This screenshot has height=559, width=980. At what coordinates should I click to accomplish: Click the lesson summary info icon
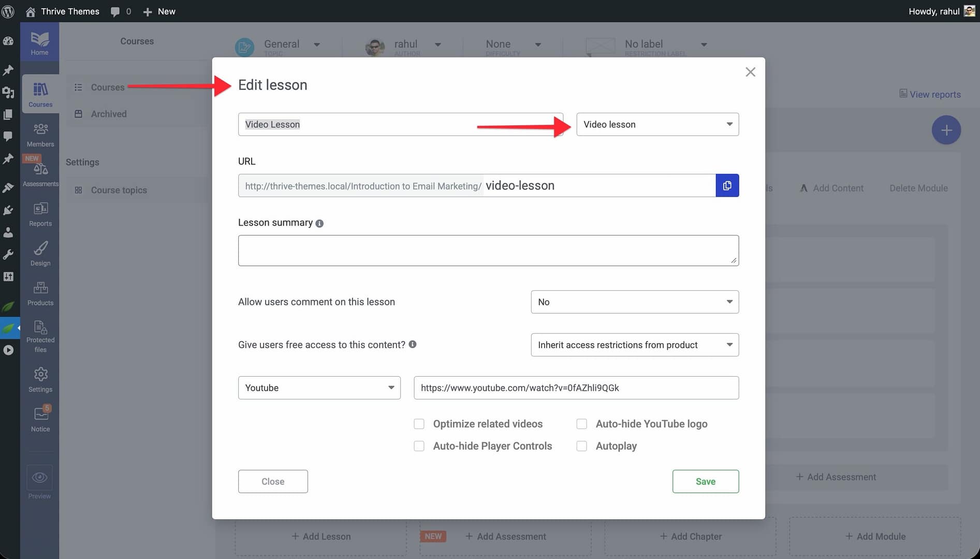click(x=319, y=224)
